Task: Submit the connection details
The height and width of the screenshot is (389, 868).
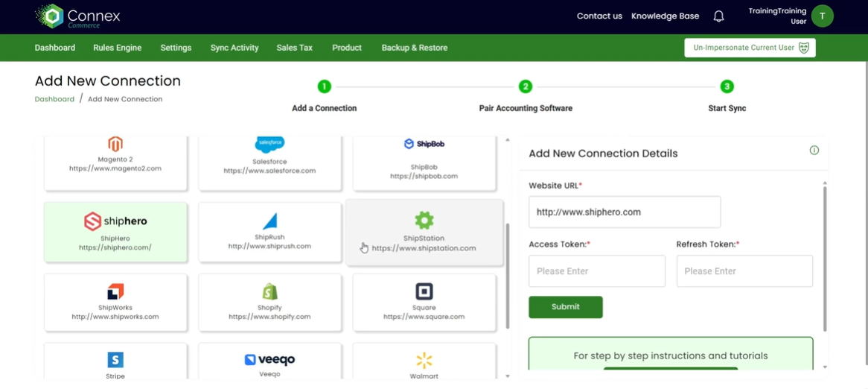Action: click(x=566, y=307)
